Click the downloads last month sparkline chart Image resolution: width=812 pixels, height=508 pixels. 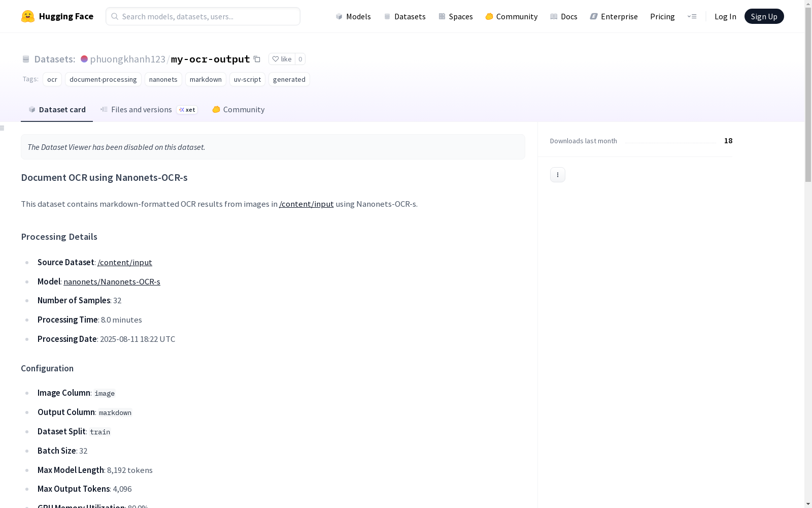tap(670, 141)
